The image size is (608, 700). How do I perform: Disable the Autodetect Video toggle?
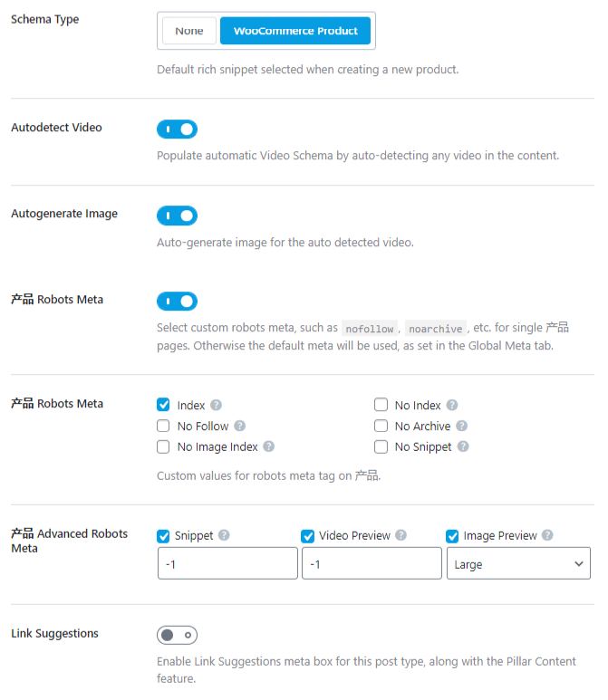pyautogui.click(x=177, y=129)
